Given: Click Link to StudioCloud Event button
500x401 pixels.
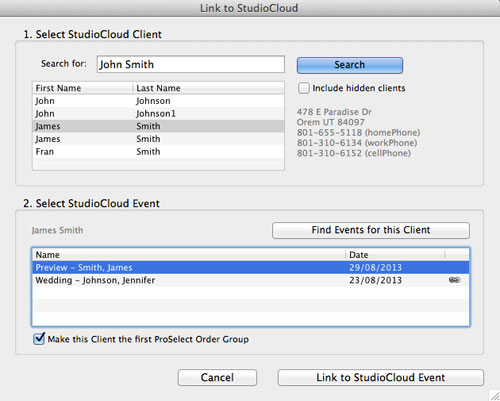Looking at the screenshot, I should (x=381, y=377).
